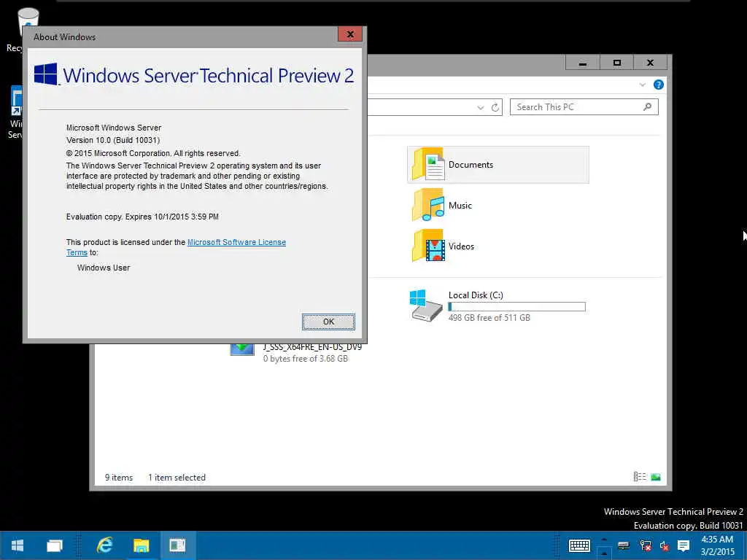Select the J_SSS_X64FRE_EN-US_DV9 DVD drive
This screenshot has height=560, width=747.
pos(295,352)
